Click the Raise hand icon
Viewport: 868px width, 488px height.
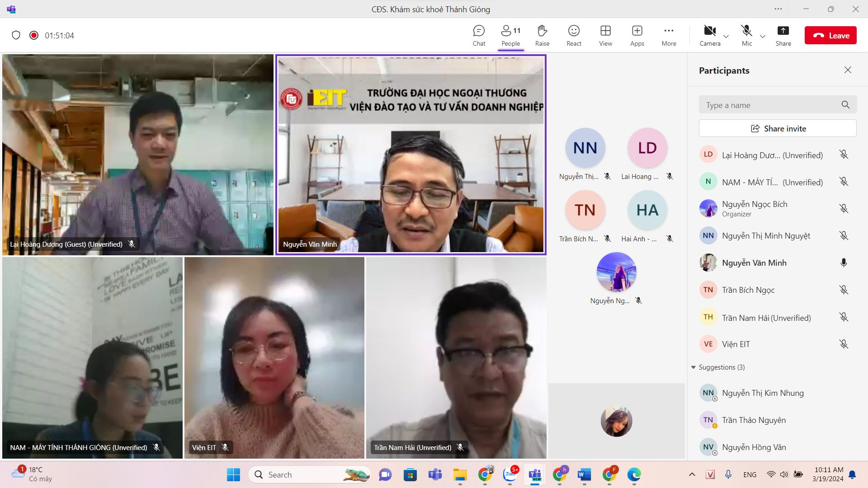[x=542, y=35]
